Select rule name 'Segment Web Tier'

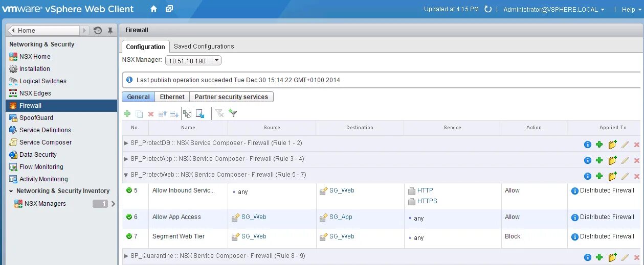pos(179,236)
